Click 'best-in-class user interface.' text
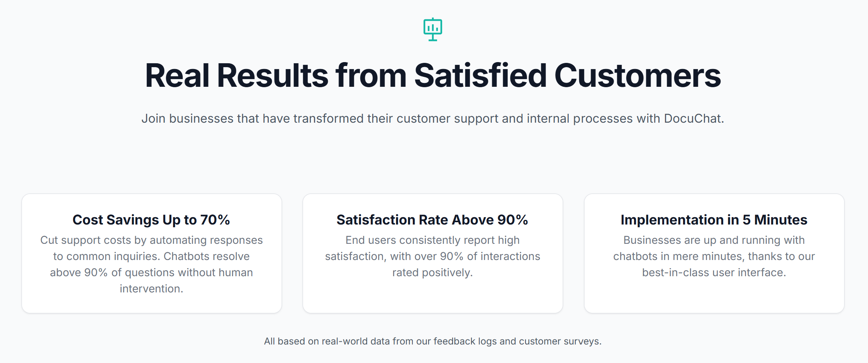The width and height of the screenshot is (868, 363). 714,273
